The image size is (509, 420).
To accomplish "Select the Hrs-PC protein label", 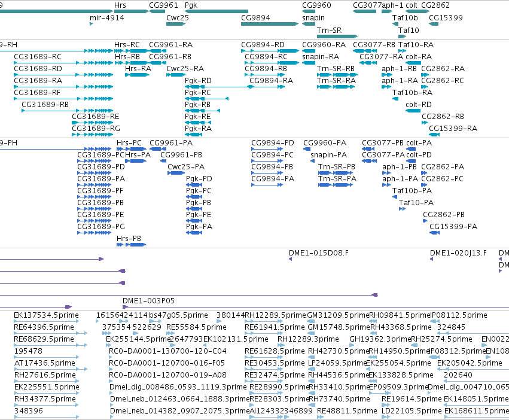I will pos(129,142).
